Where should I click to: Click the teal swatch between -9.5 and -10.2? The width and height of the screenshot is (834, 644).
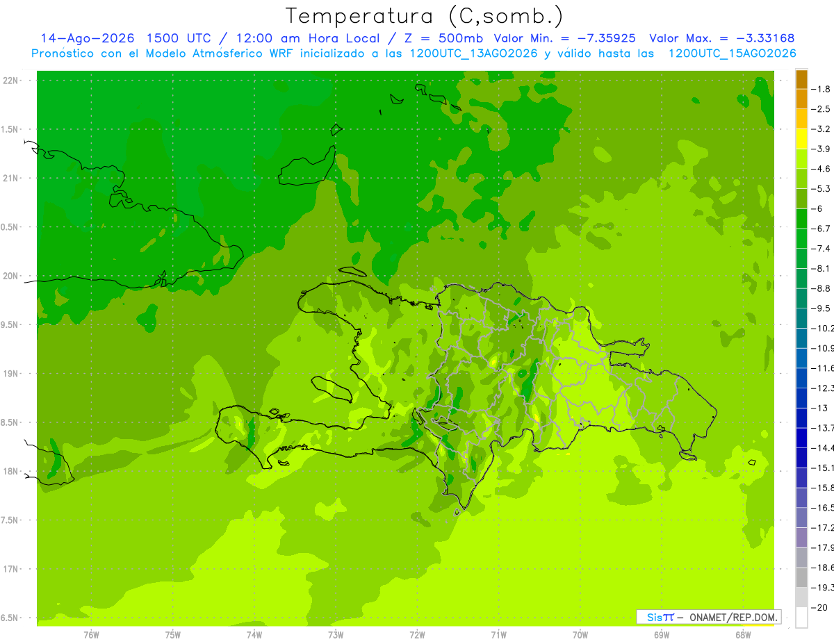pyautogui.click(x=801, y=318)
